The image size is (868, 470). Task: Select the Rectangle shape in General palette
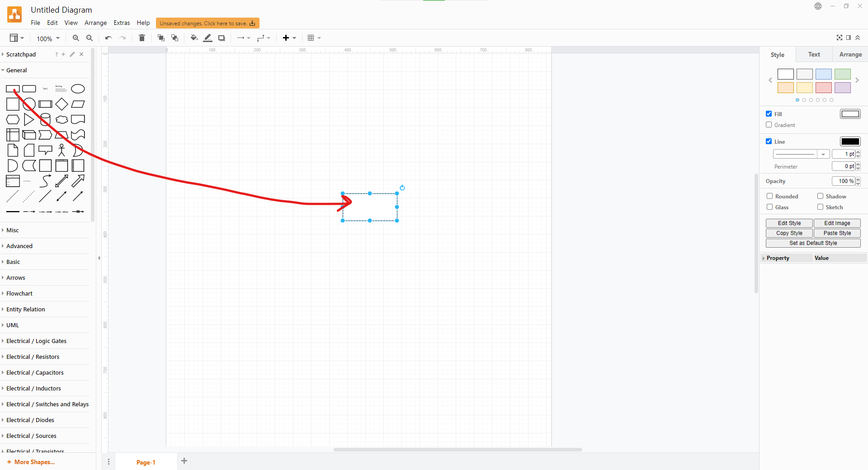(x=12, y=89)
